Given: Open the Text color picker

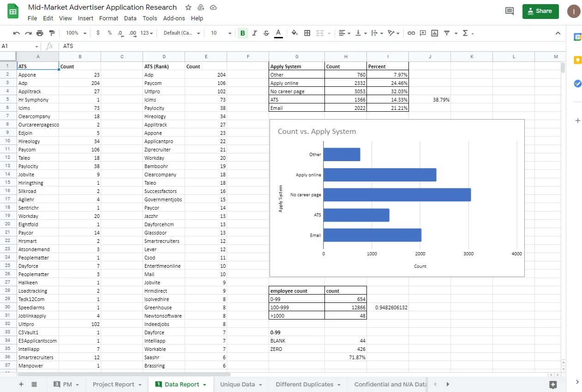Looking at the screenshot, I should click(277, 33).
